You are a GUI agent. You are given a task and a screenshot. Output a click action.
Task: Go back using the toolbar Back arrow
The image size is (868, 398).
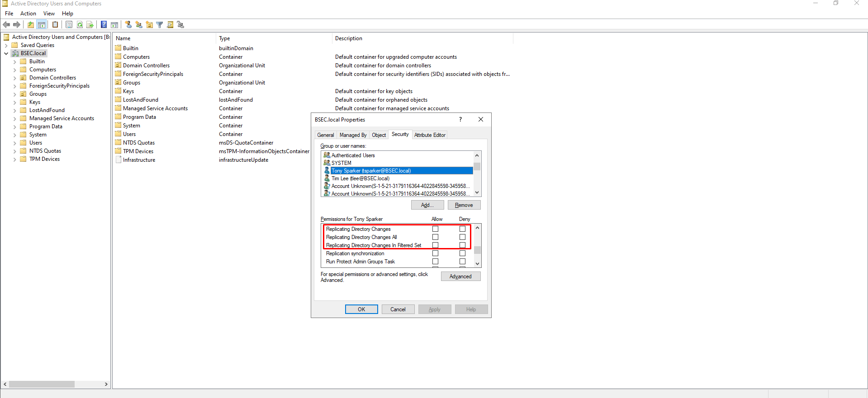click(x=6, y=25)
